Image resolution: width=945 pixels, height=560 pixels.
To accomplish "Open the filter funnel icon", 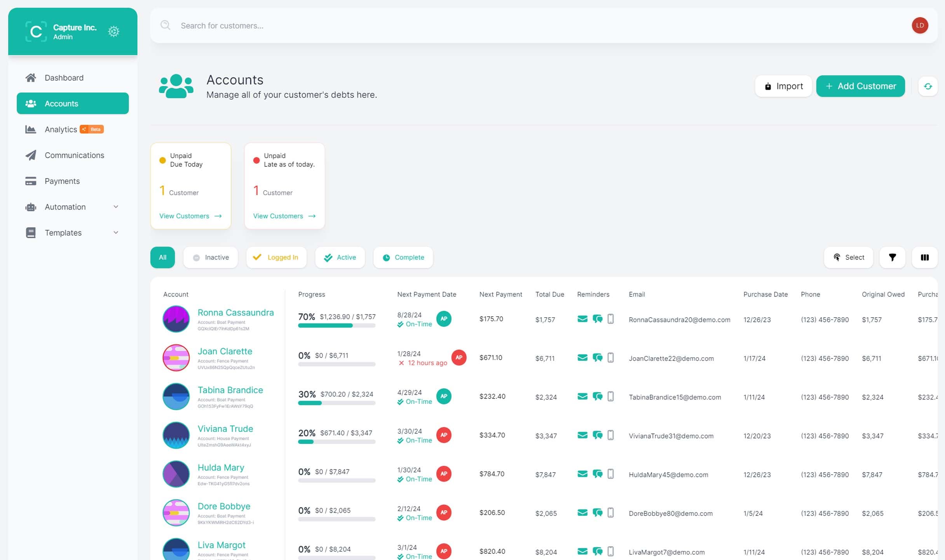I will pyautogui.click(x=892, y=257).
